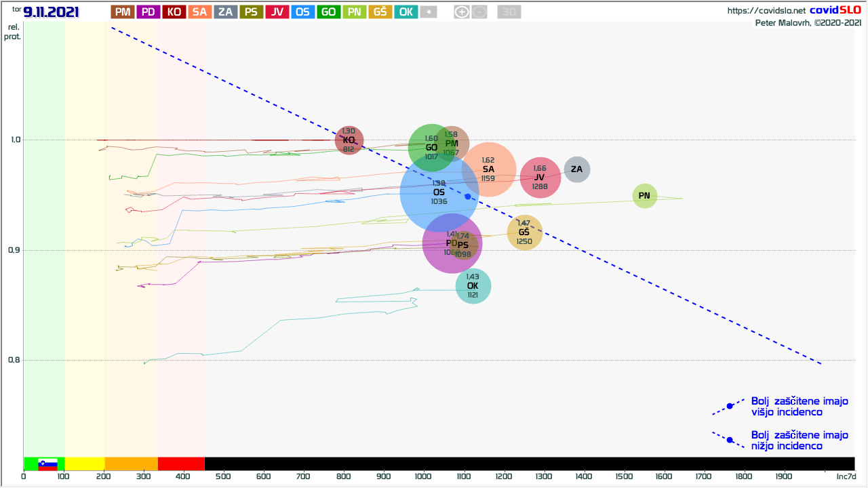Screen dimensions: 868x488
Task: Select the ZA region tab
Action: point(225,12)
